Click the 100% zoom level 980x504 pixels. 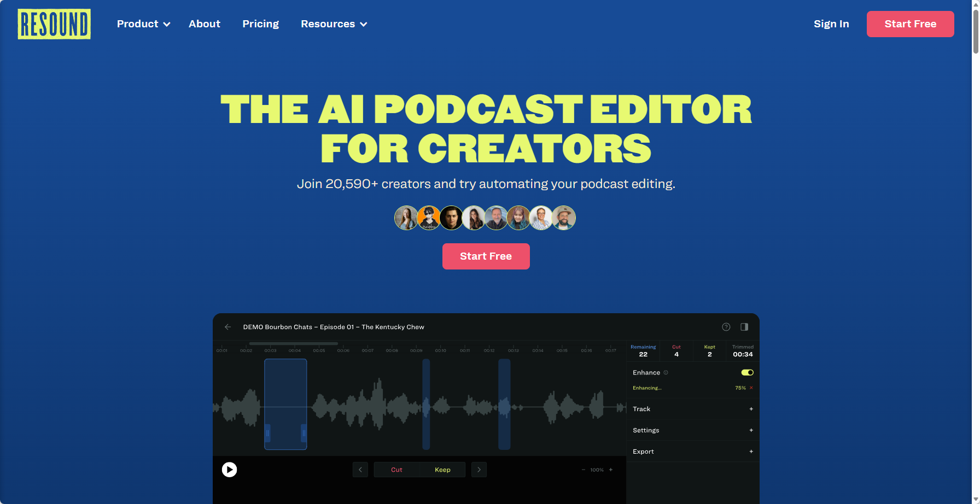597,470
